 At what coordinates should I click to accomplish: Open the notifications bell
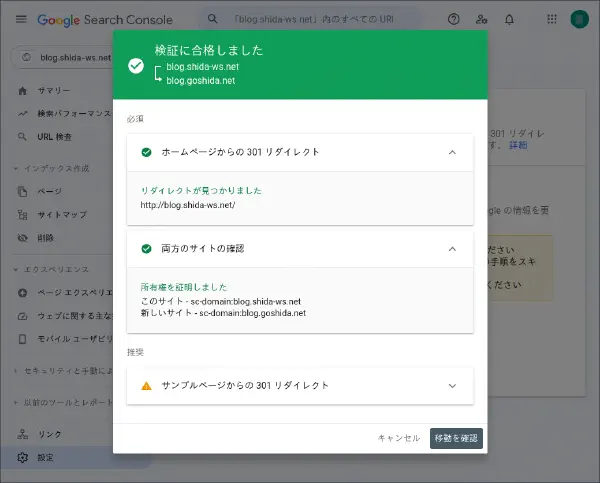tap(509, 19)
